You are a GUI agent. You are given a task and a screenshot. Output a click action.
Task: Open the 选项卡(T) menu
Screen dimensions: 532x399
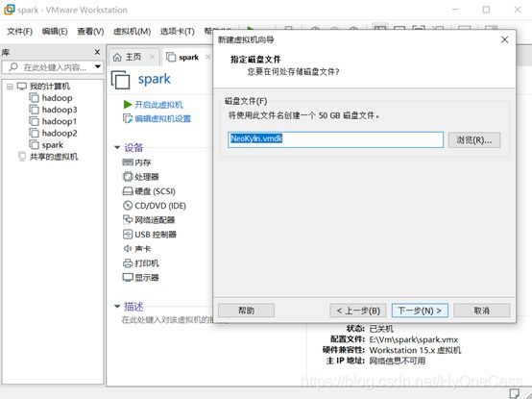(x=177, y=31)
